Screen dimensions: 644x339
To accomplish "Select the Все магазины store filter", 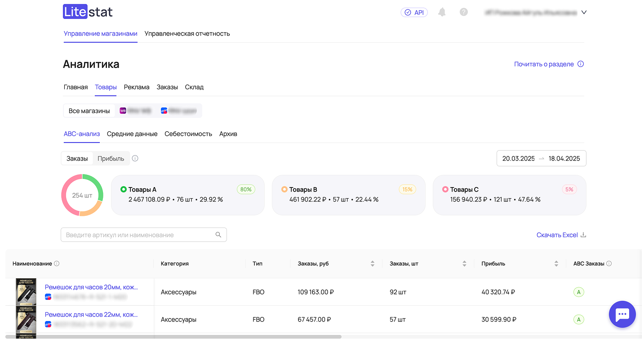I will (89, 111).
